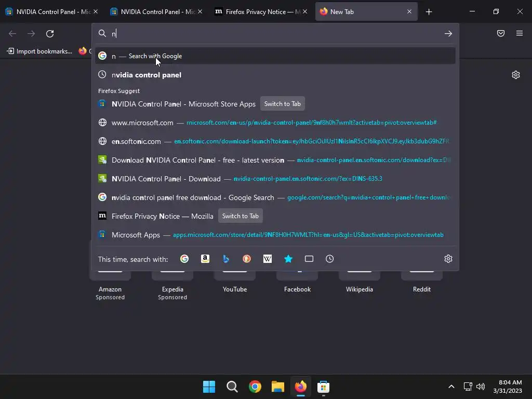Image resolution: width=532 pixels, height=399 pixels.
Task: Open File Explorer from taskbar
Action: pos(278,387)
